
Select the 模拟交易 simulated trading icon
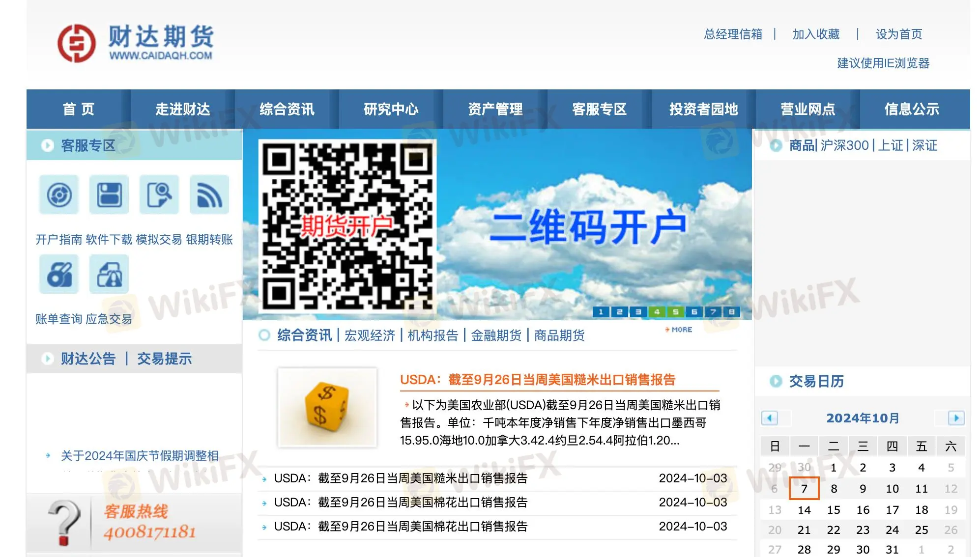point(158,195)
